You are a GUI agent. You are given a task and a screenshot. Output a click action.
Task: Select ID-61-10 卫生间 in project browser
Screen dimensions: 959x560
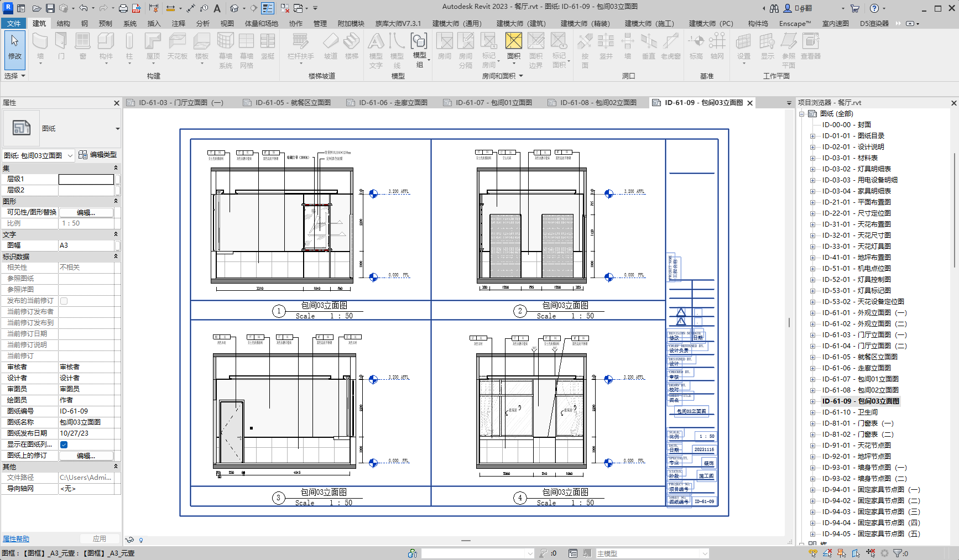[849, 412]
